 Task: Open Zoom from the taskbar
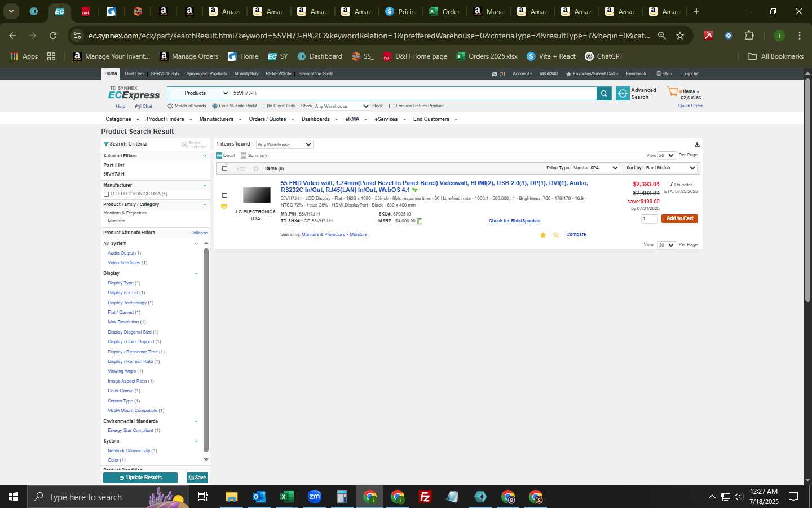tap(314, 497)
